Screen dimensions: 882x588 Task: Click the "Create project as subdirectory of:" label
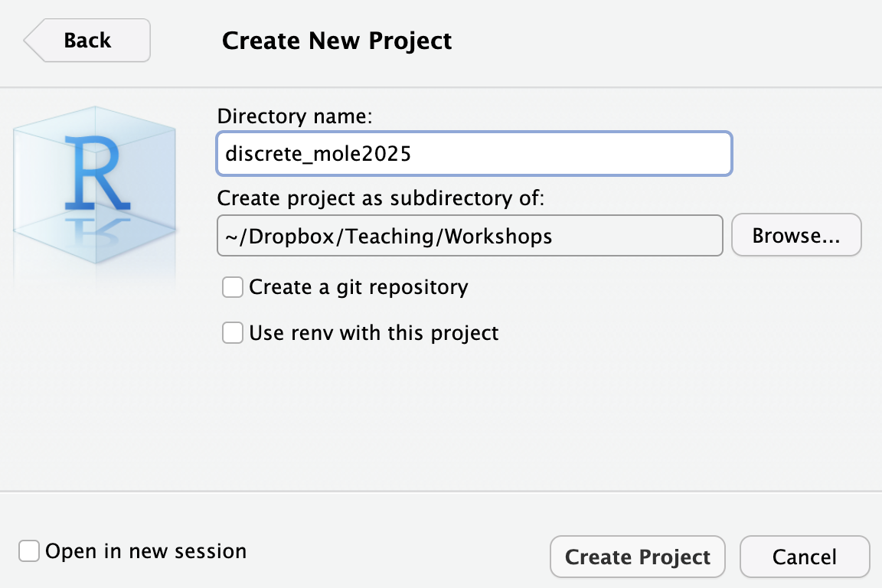click(x=381, y=198)
